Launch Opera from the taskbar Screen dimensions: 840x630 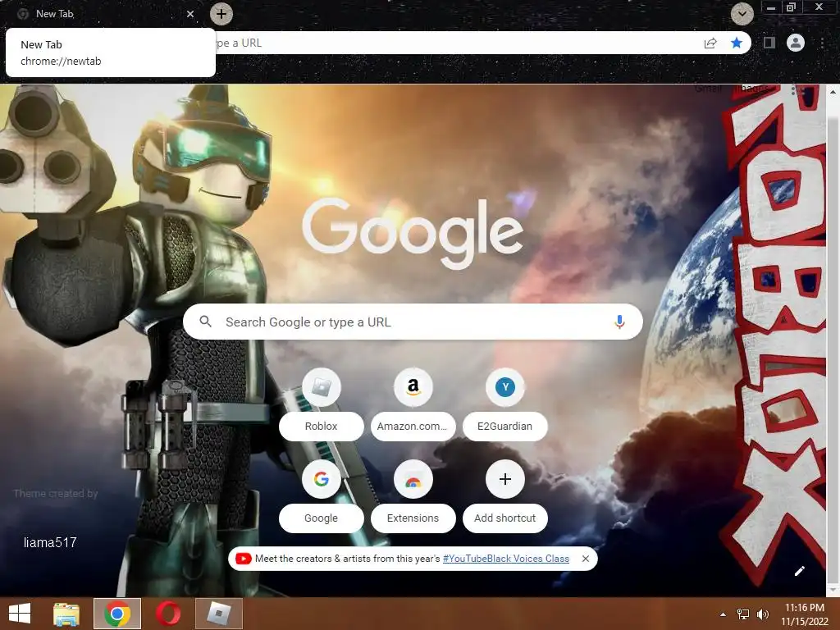pos(168,614)
